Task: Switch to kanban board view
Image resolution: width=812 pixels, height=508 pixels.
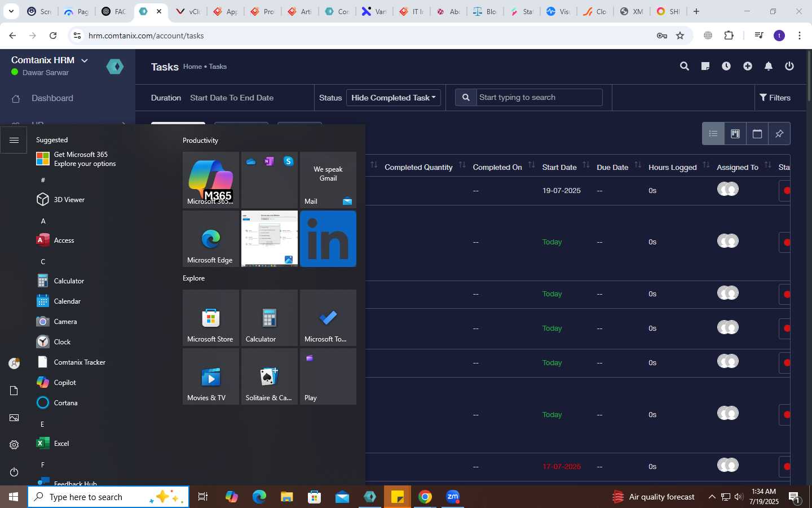Action: 735,134
